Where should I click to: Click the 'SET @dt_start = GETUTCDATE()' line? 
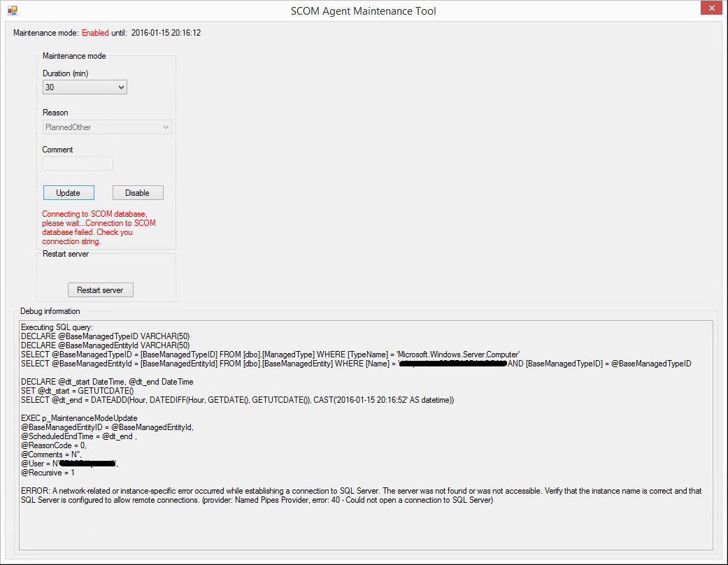pyautogui.click(x=77, y=391)
